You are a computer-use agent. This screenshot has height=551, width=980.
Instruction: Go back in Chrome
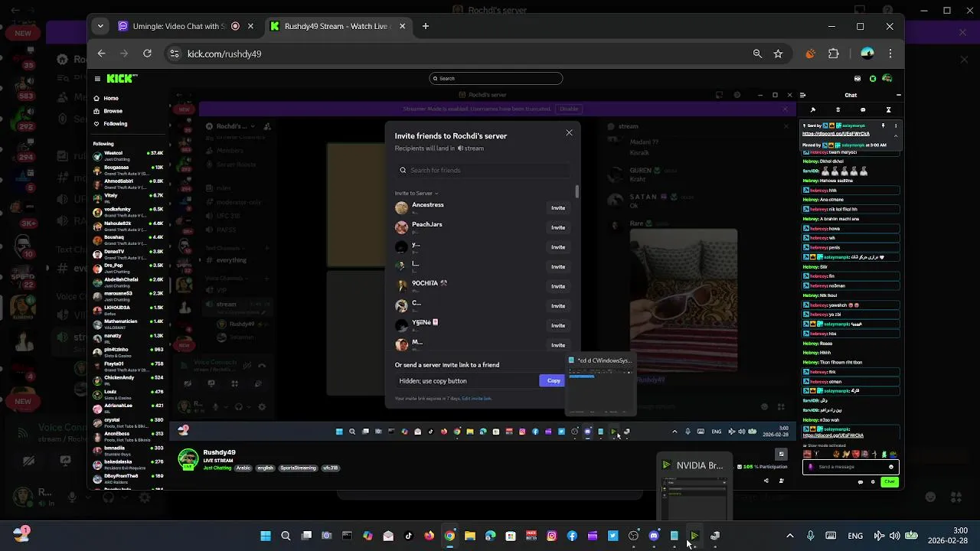(101, 54)
